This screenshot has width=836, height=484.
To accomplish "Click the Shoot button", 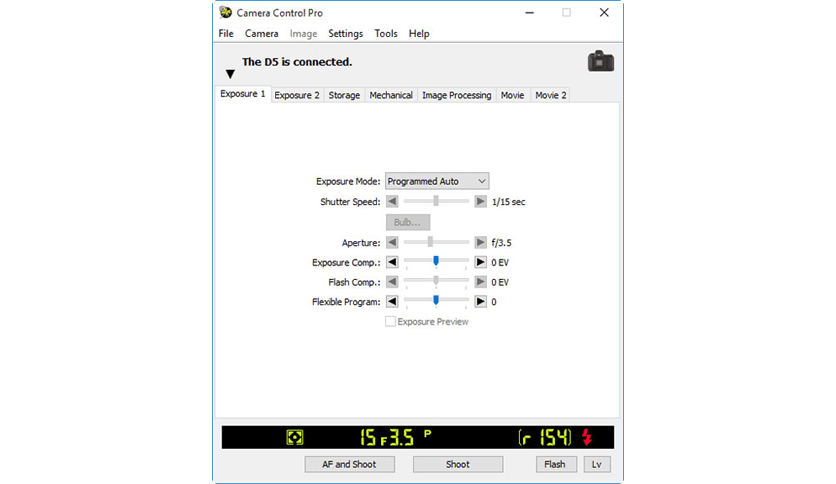I will [x=457, y=464].
